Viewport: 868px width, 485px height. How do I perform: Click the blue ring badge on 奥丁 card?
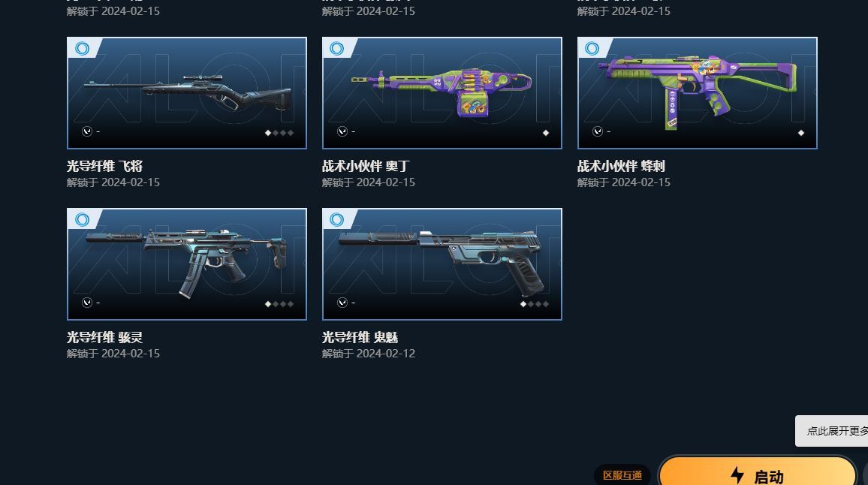tap(337, 49)
